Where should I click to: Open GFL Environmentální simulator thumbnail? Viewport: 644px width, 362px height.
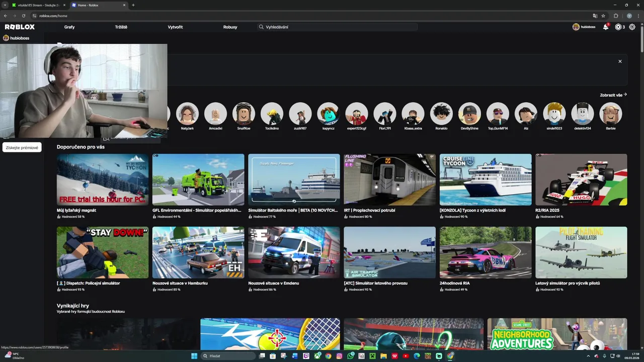[198, 179]
